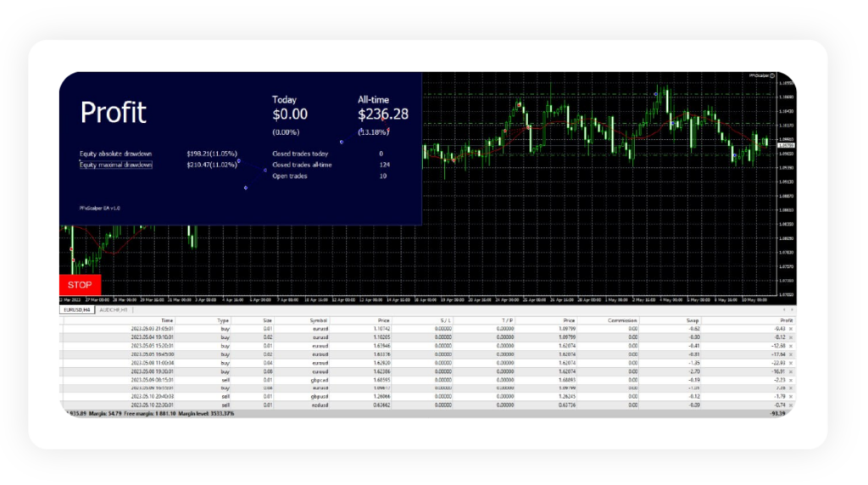
Task: Close the nzdusd sell trade at -0.74
Action: click(790, 404)
